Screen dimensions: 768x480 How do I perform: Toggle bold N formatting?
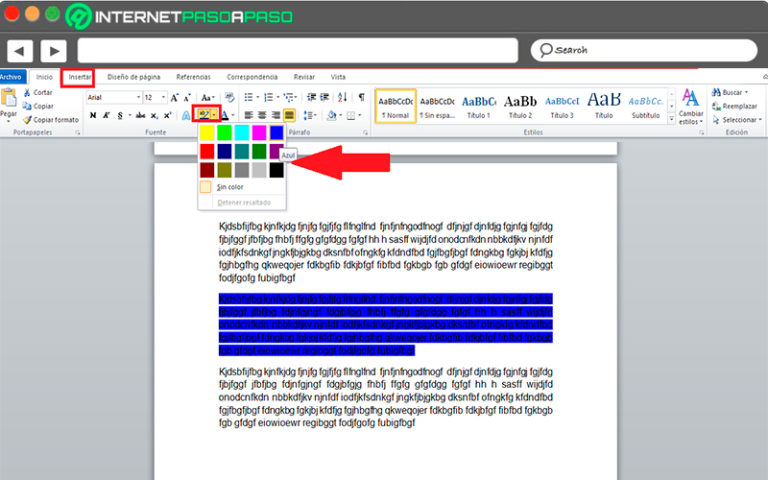pyautogui.click(x=93, y=115)
